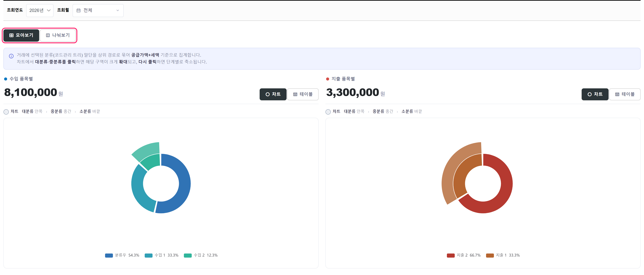
Task: Click the 수입 1 teal legend swatch
Action: tap(149, 256)
